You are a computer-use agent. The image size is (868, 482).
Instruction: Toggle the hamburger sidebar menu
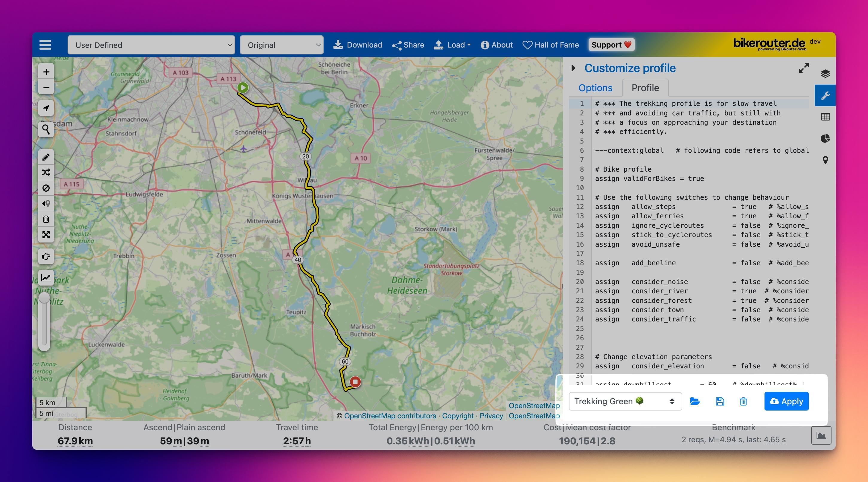45,45
